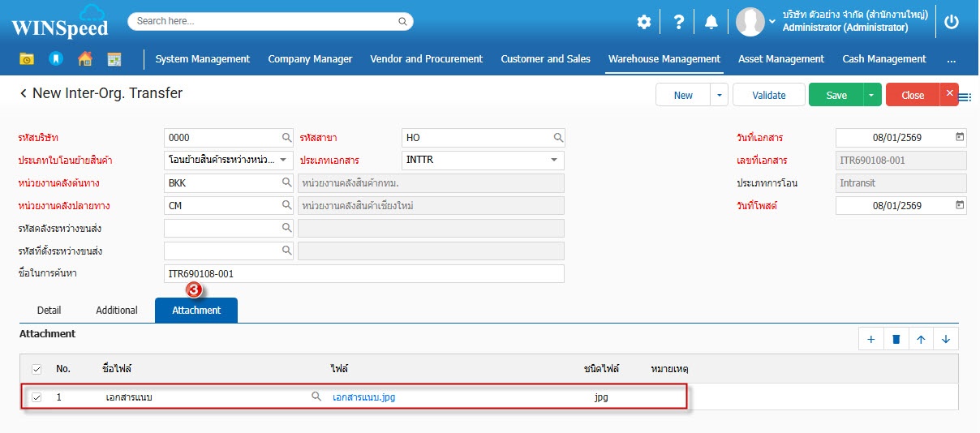The image size is (980, 433).
Task: Open the dropdown arrow beside Save button
Action: click(872, 95)
